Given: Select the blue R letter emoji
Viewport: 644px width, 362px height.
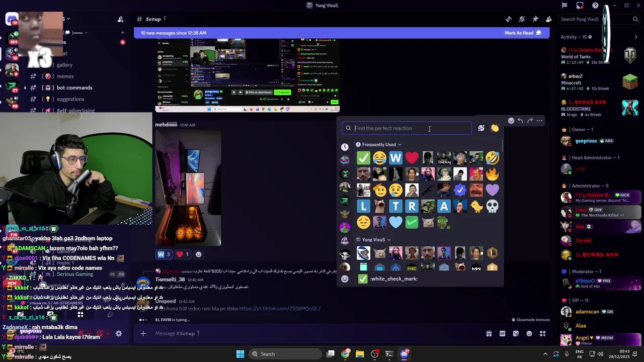Looking at the screenshot, I should point(412,206).
